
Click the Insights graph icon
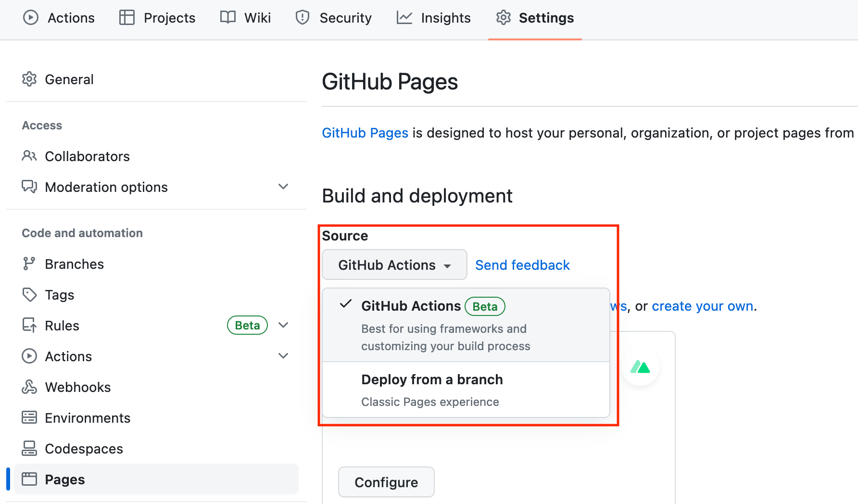click(x=404, y=18)
